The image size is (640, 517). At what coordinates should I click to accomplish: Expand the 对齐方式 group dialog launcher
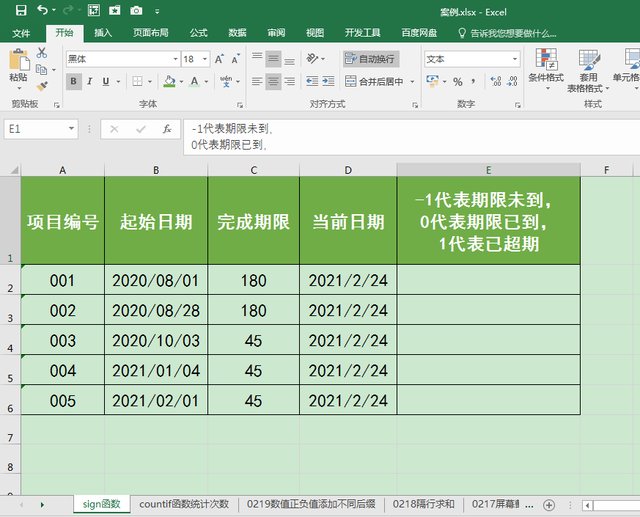tap(415, 105)
